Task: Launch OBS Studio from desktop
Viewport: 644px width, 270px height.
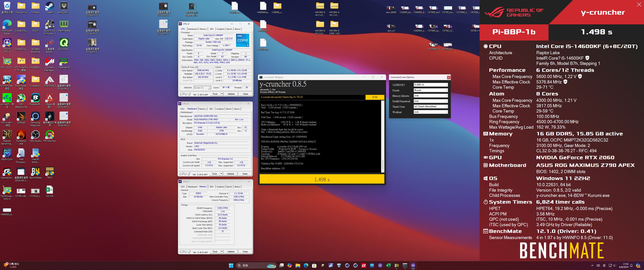Action: (36, 136)
